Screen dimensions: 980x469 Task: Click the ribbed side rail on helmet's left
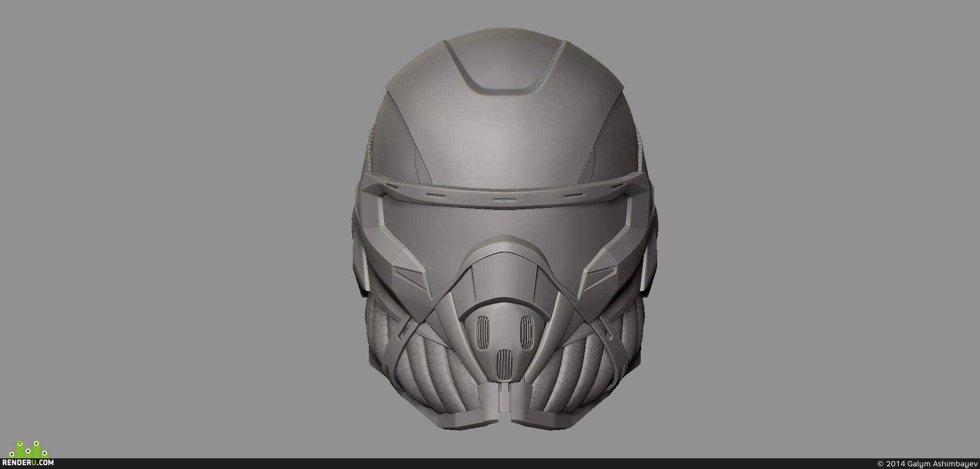(368, 155)
